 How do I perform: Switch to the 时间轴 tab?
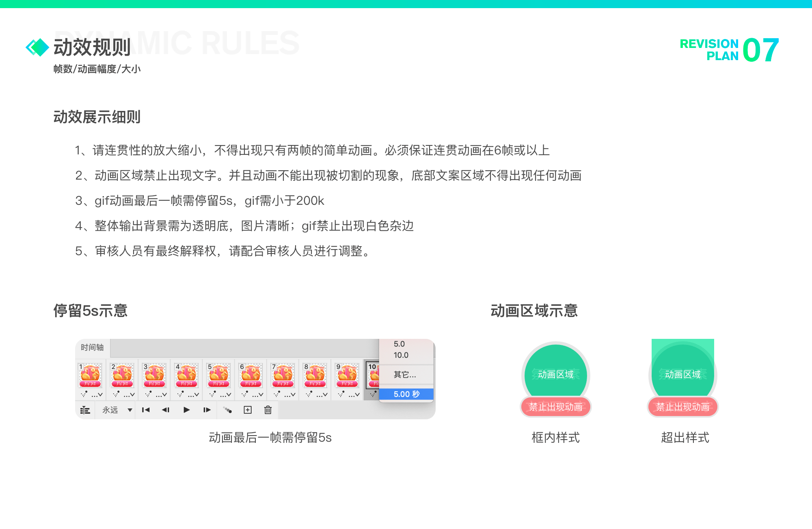(92, 348)
